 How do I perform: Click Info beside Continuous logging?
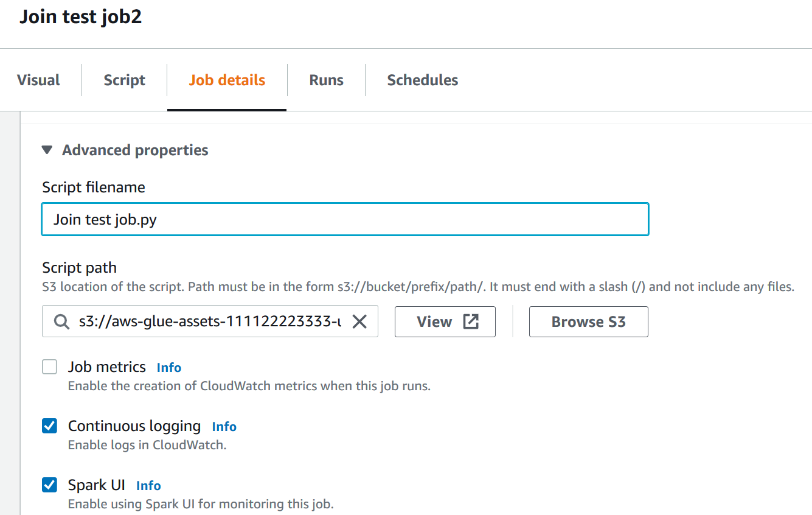(x=224, y=426)
